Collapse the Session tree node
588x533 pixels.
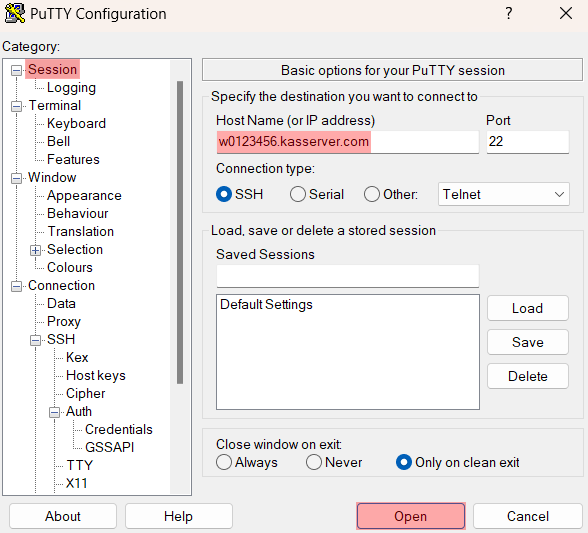pos(16,70)
